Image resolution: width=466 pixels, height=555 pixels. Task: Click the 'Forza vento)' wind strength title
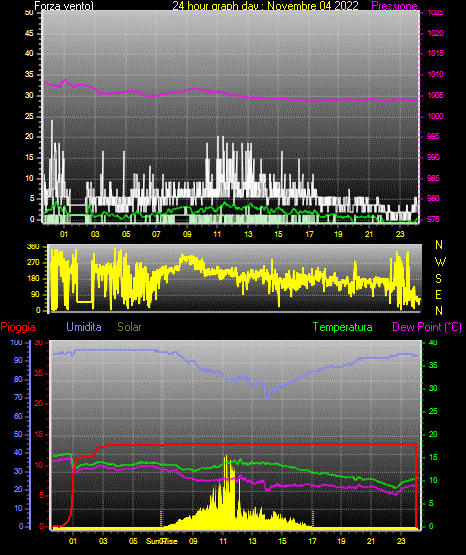[64, 6]
